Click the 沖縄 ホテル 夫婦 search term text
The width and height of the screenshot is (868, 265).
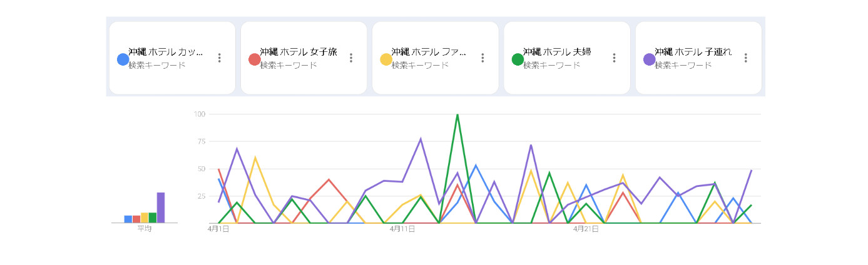[x=557, y=52]
